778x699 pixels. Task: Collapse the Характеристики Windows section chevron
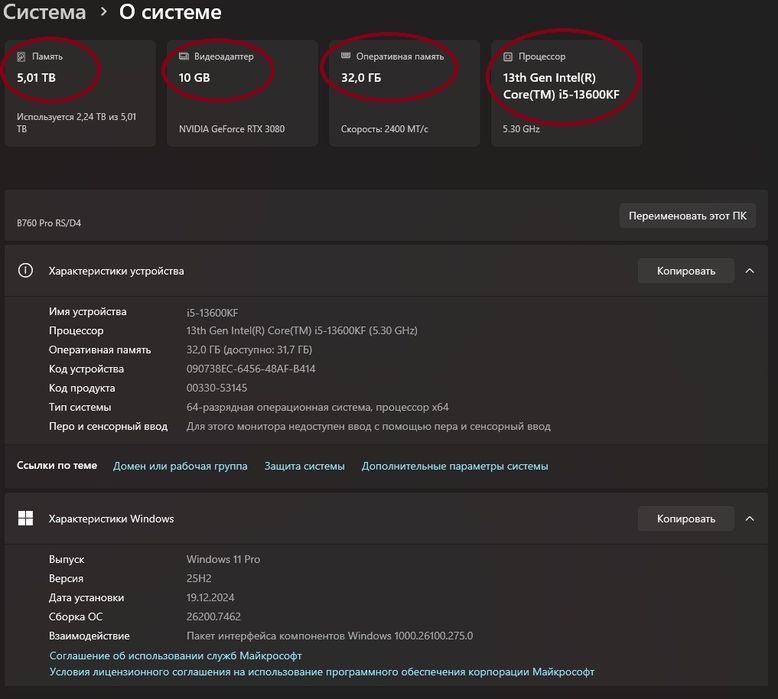[x=750, y=518]
